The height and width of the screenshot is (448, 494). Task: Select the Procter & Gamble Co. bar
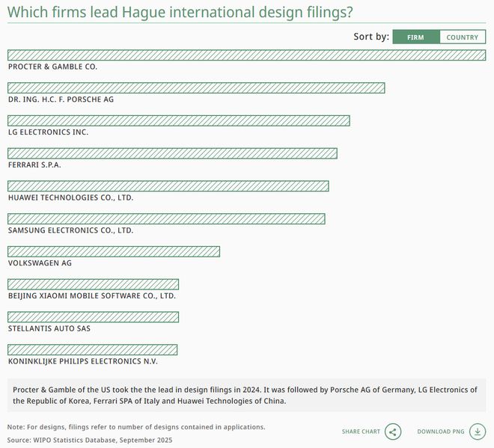click(x=246, y=55)
